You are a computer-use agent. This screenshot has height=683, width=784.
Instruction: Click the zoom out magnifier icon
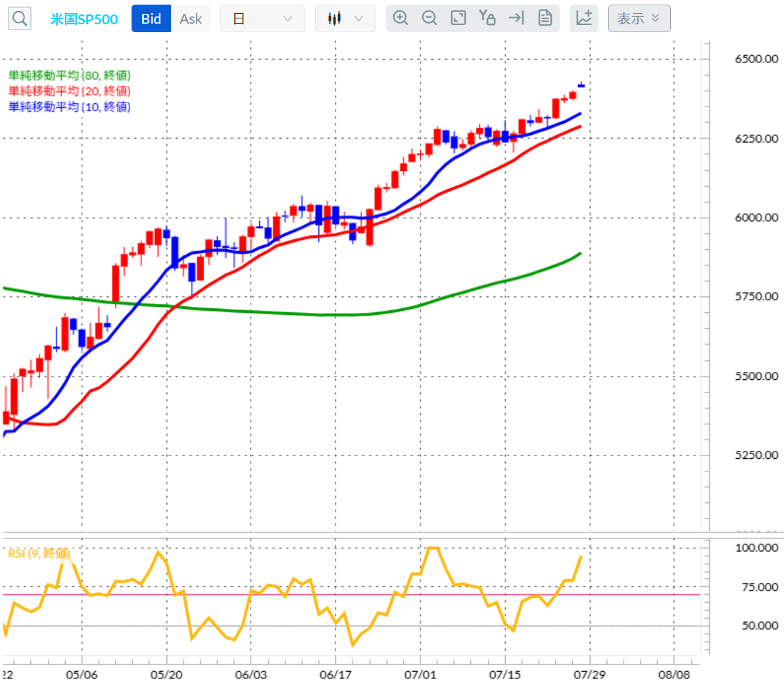(429, 18)
